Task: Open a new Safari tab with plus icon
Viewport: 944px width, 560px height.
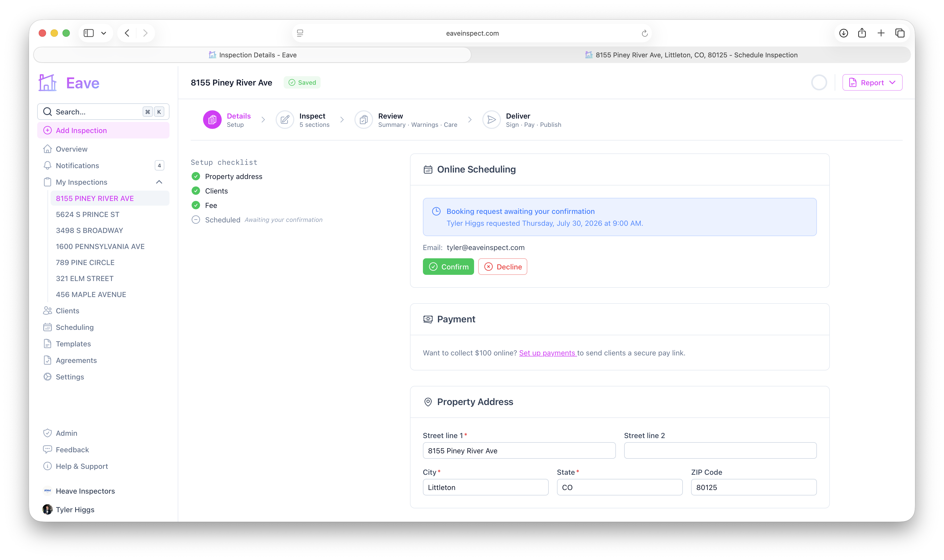Action: pyautogui.click(x=881, y=33)
